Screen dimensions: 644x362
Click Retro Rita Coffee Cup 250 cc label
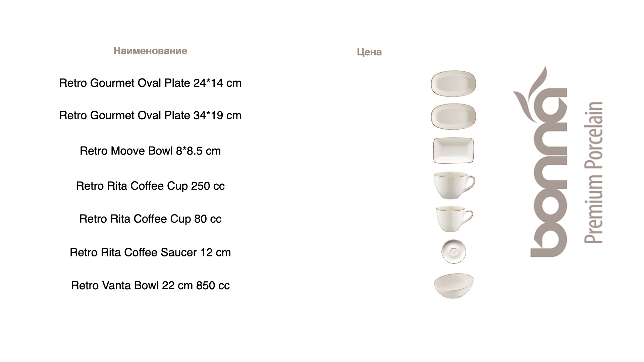click(x=150, y=186)
